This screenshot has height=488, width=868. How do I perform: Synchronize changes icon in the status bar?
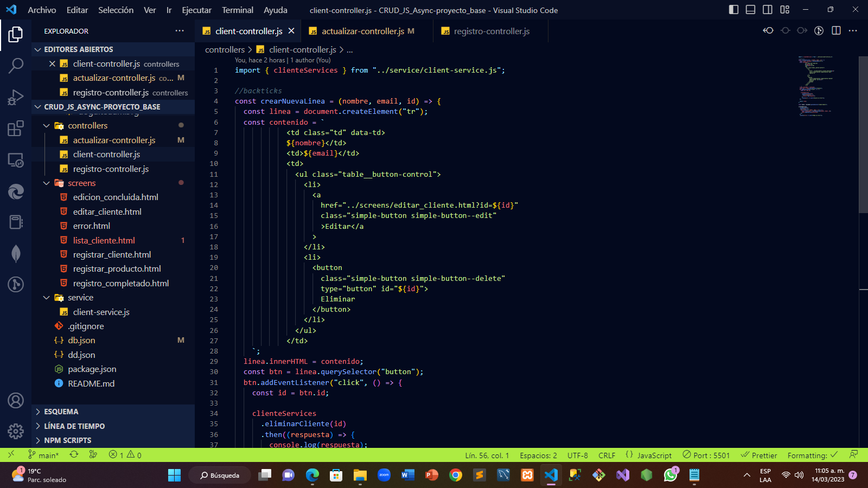click(x=74, y=455)
